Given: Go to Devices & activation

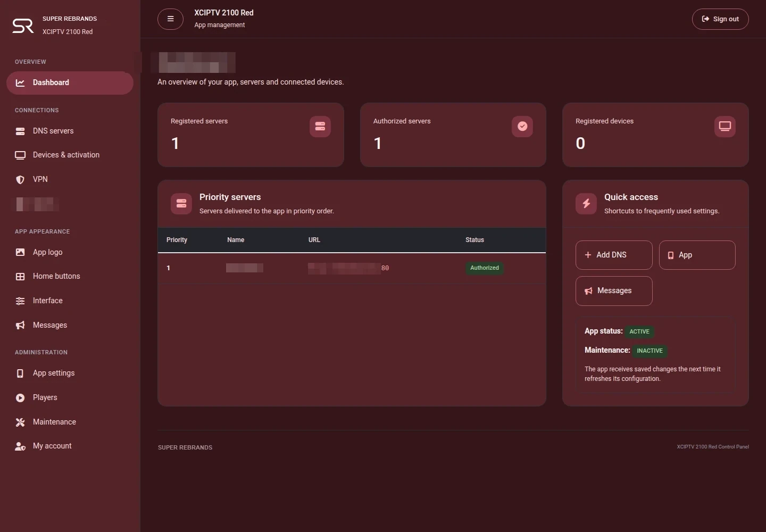Looking at the screenshot, I should tap(70, 155).
